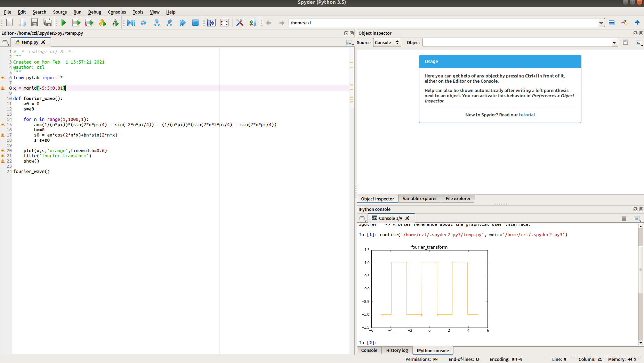This screenshot has width=644, height=363.
Task: Open the Help menu
Action: (171, 12)
